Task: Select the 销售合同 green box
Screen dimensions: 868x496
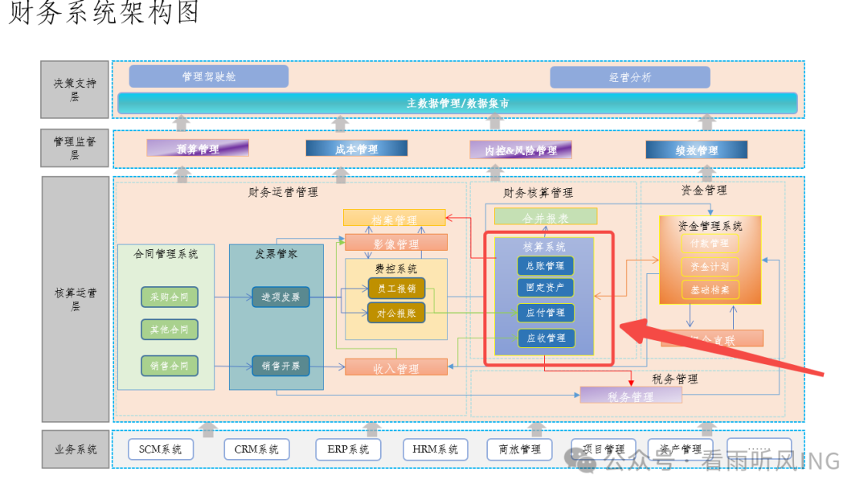Action: (169, 366)
